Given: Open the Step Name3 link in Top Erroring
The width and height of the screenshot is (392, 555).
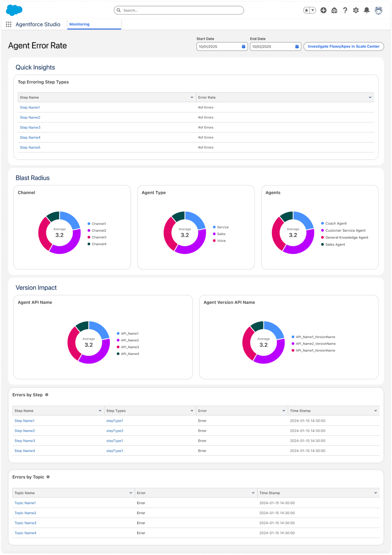Looking at the screenshot, I should point(30,128).
